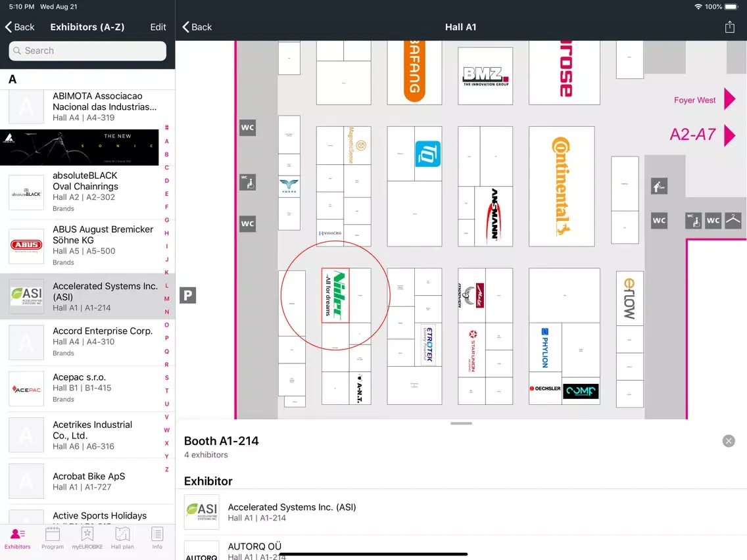Select the Continental booth on the map

562,186
